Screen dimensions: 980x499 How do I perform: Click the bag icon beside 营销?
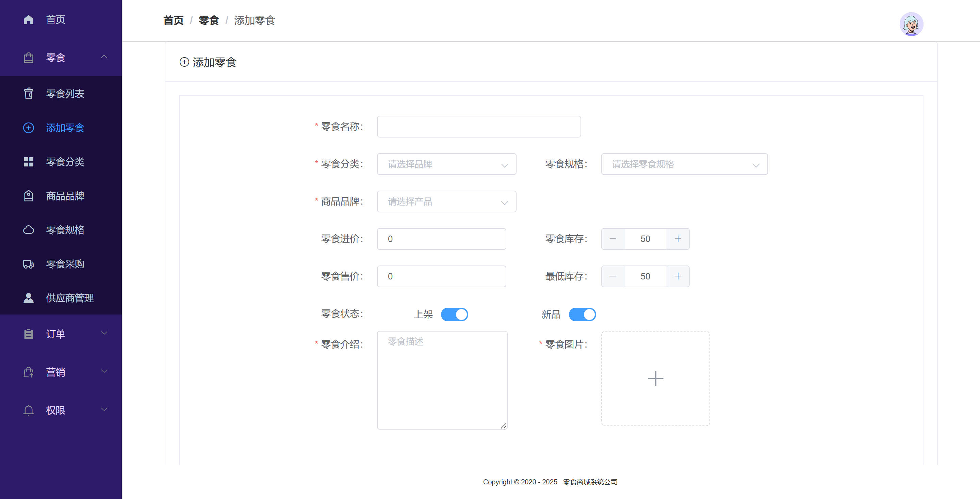click(29, 372)
